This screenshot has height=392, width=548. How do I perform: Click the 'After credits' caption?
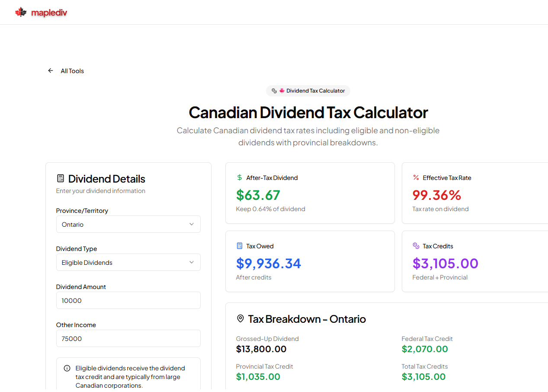254,277
